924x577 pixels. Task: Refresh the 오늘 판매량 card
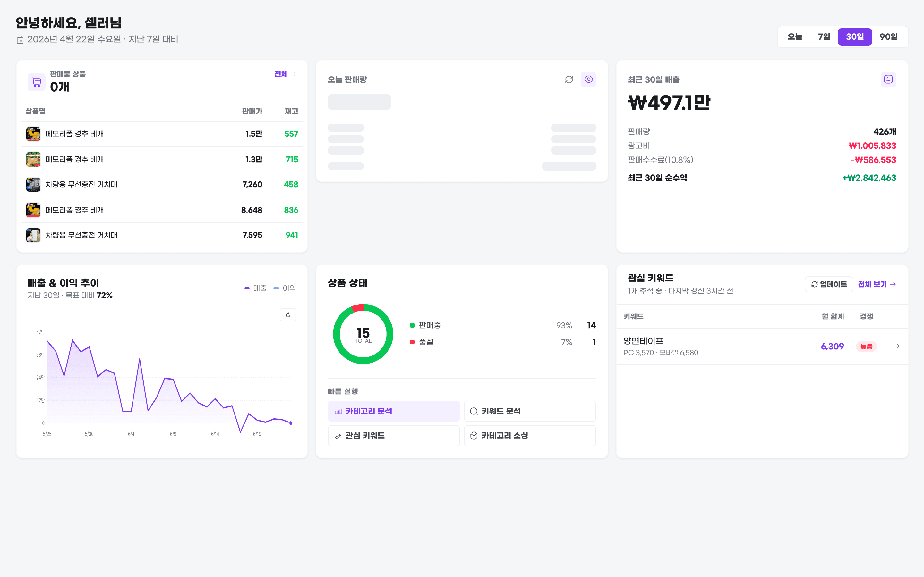point(569,79)
